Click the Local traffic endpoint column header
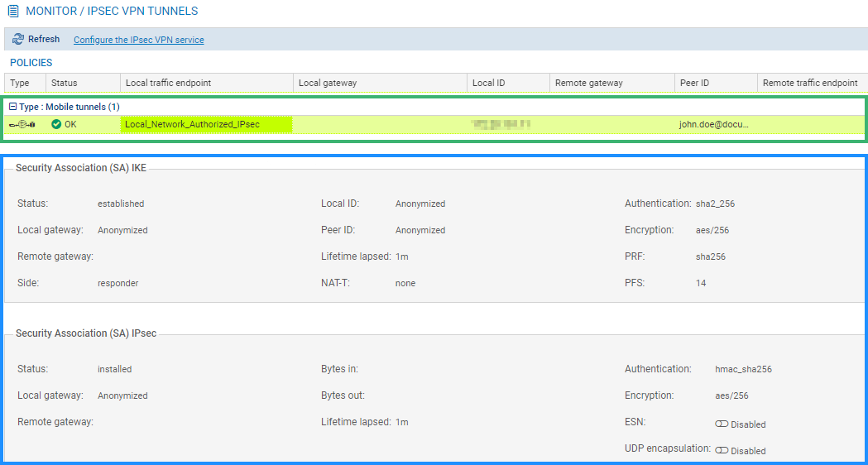The width and height of the screenshot is (868, 465). click(168, 83)
